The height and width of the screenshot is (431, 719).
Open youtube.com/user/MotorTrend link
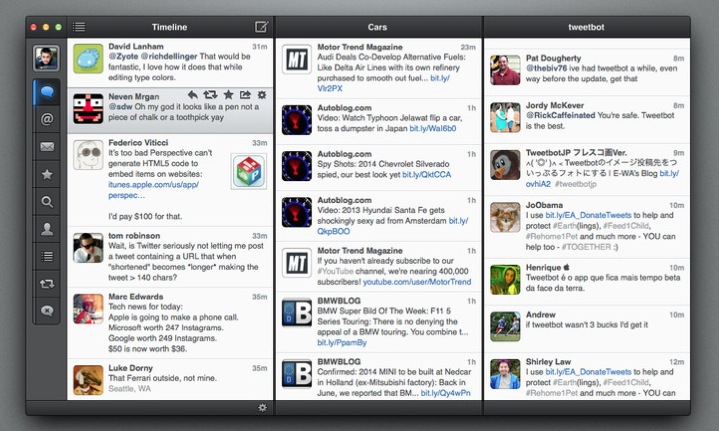coord(416,283)
